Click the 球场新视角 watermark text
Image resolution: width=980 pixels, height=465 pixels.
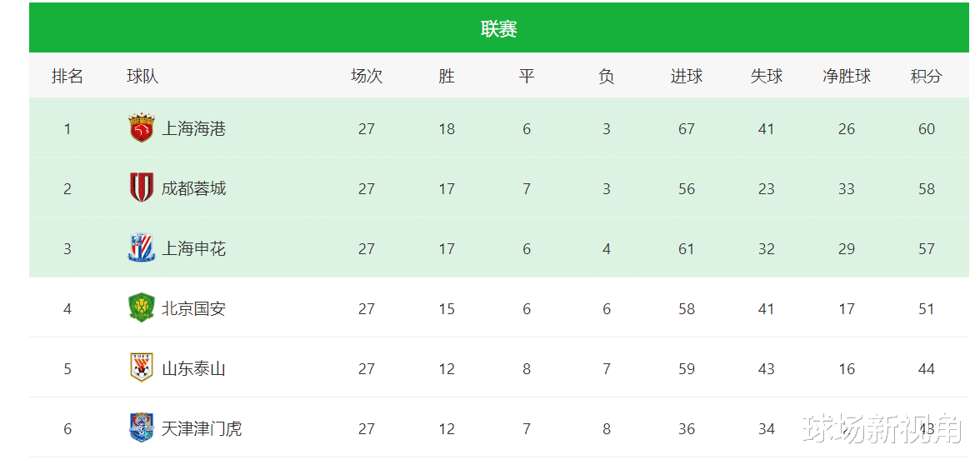(882, 428)
